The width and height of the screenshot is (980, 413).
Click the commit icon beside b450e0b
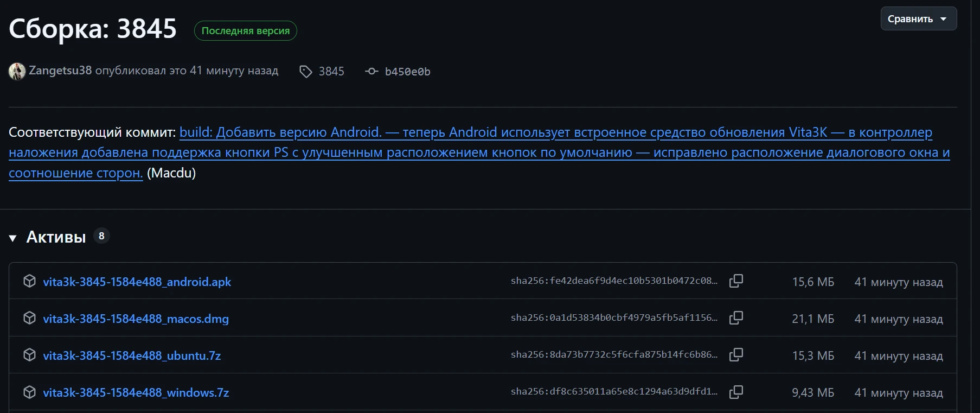(x=371, y=72)
